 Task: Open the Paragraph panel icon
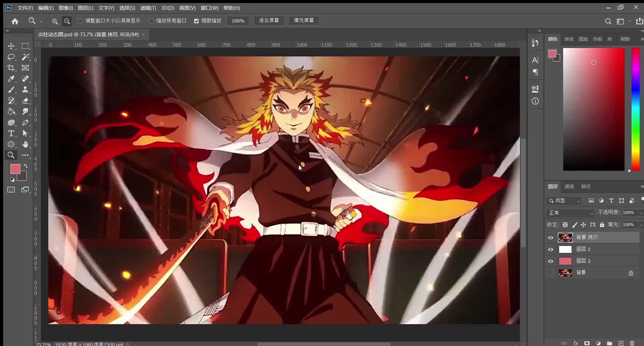tap(535, 72)
